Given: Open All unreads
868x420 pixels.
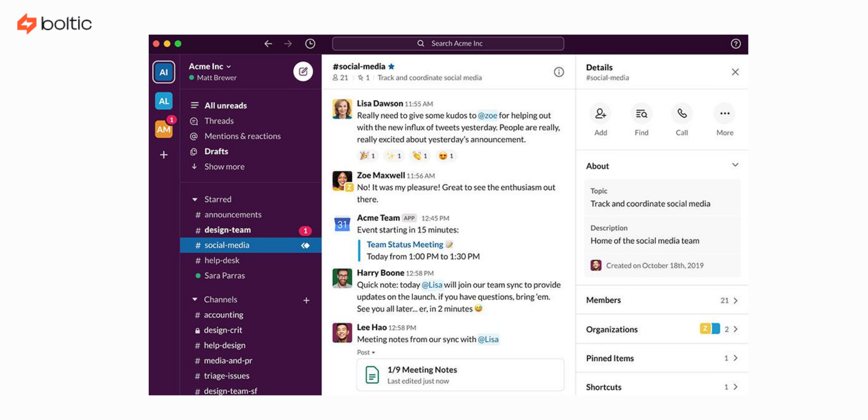Looking at the screenshot, I should 225,105.
